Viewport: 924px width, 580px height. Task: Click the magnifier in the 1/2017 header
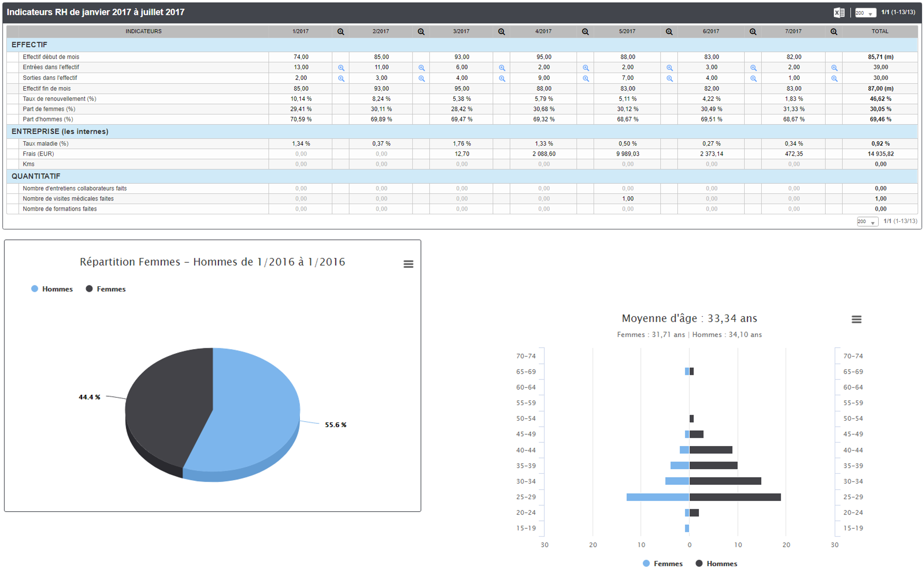pyautogui.click(x=340, y=32)
